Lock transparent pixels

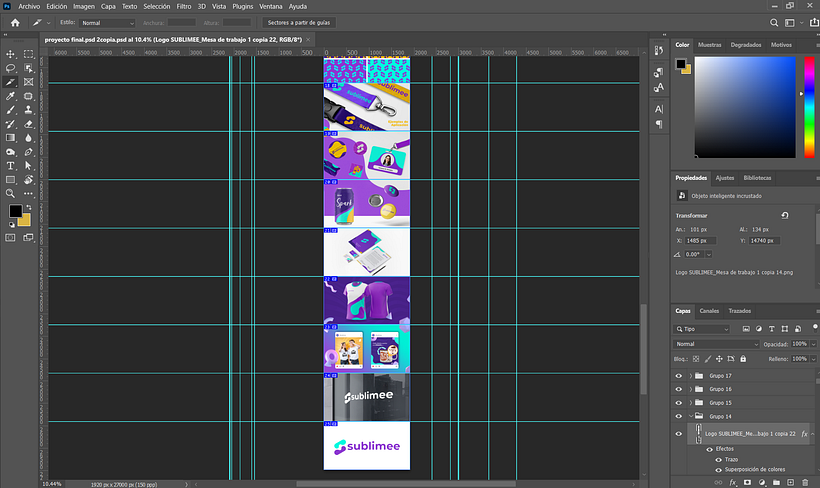696,359
